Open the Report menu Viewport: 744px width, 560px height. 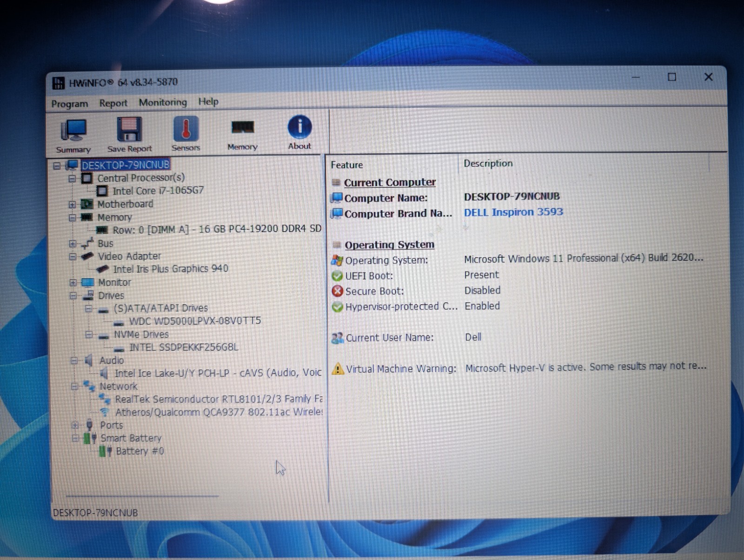coord(113,103)
